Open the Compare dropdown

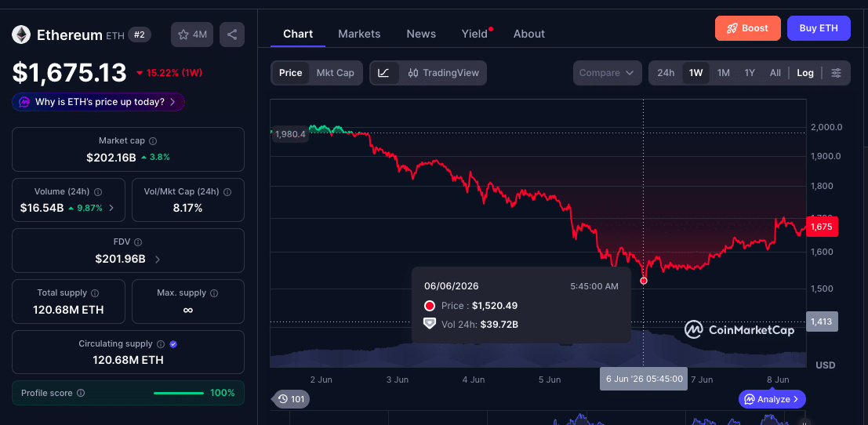pos(607,73)
